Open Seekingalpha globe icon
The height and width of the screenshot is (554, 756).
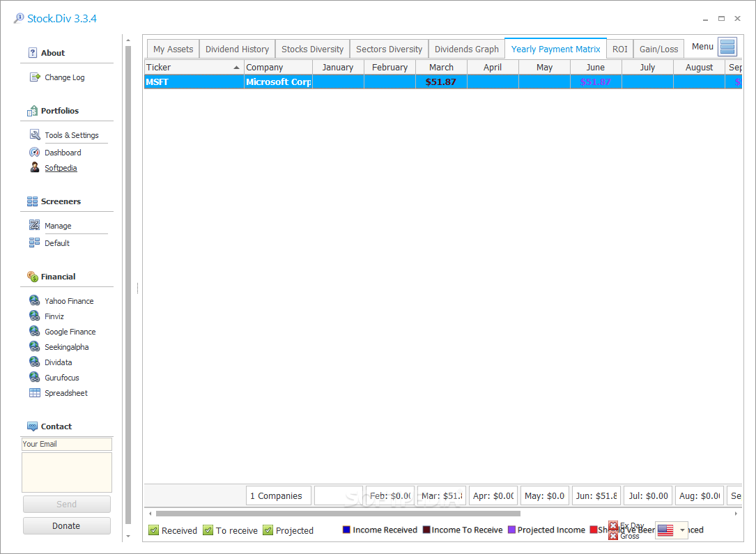click(x=35, y=346)
